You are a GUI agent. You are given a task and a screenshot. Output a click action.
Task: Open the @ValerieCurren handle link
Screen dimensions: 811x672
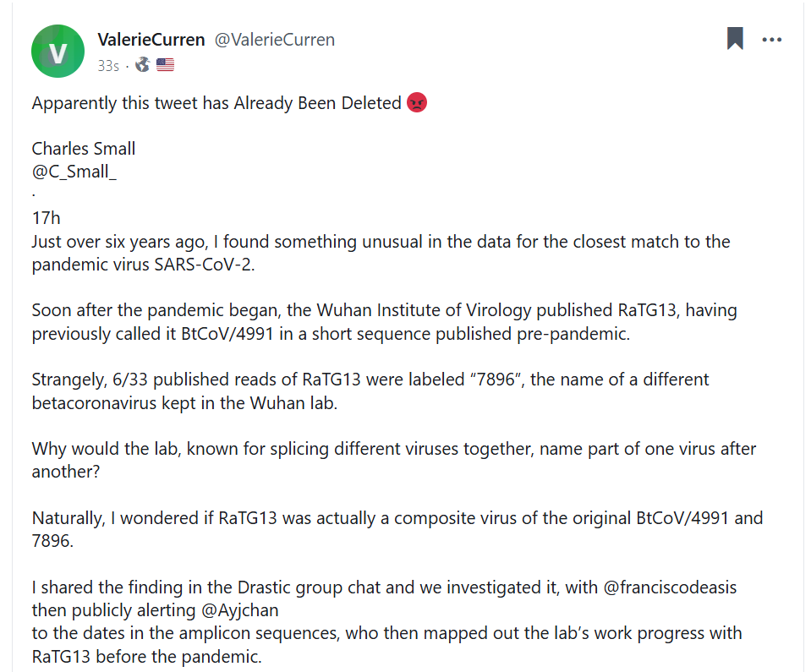(275, 40)
